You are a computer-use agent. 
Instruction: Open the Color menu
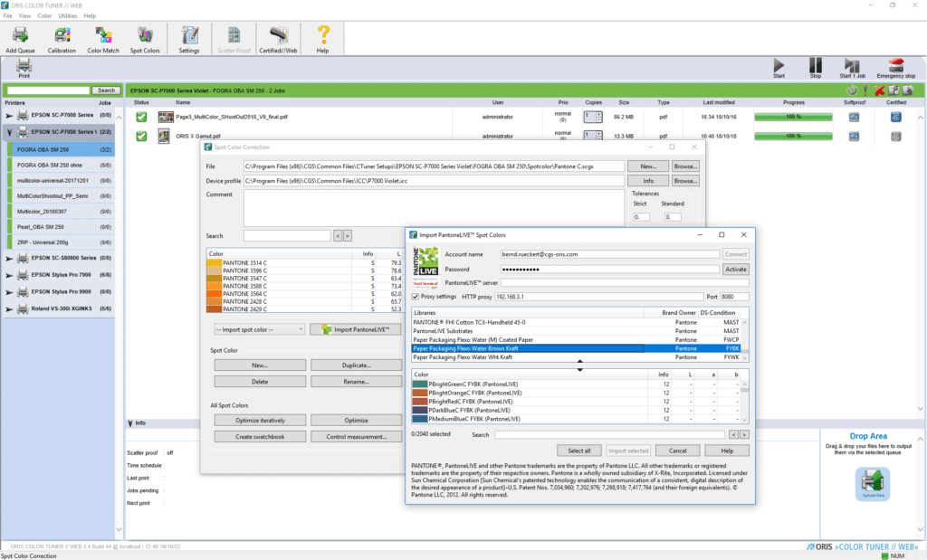click(x=44, y=16)
